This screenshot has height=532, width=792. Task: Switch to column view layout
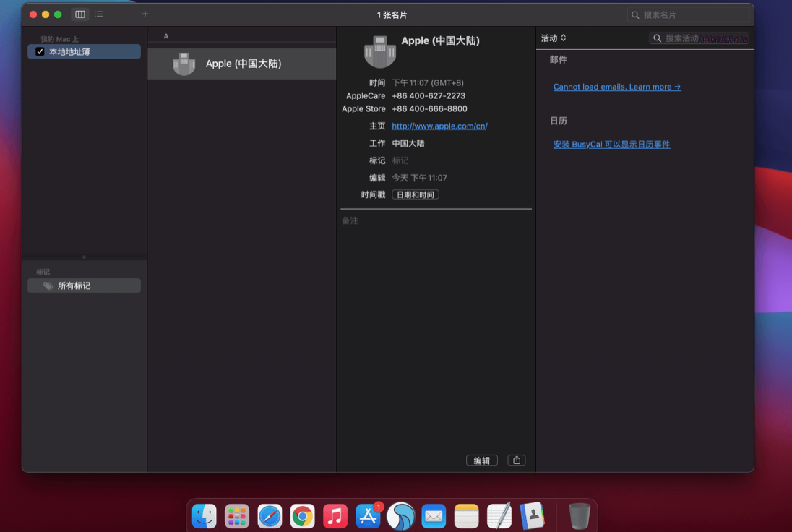79,14
